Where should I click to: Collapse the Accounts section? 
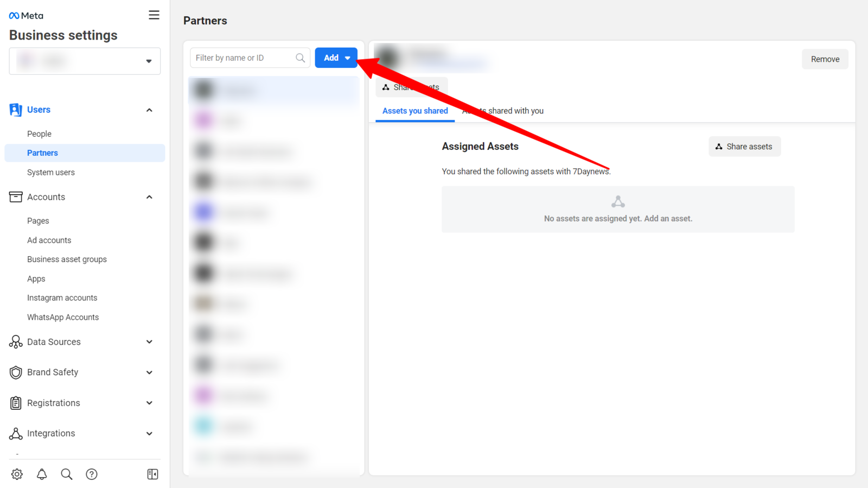(x=149, y=197)
